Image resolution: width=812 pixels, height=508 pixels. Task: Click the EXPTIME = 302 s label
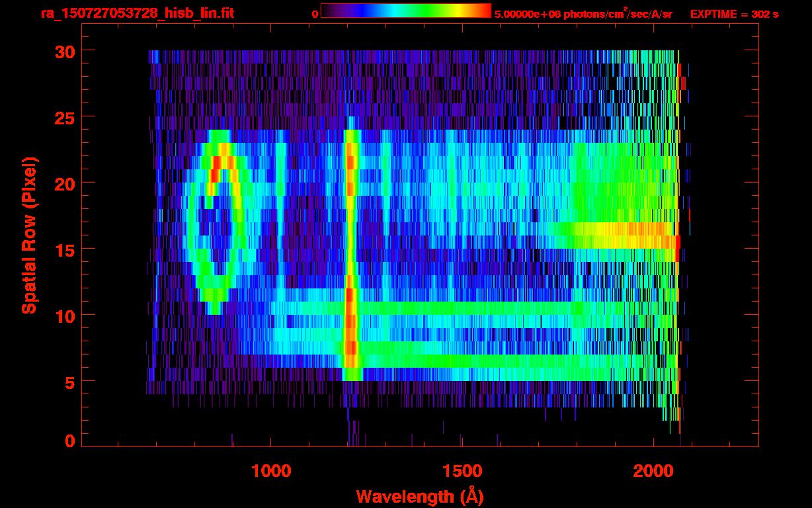coord(734,14)
